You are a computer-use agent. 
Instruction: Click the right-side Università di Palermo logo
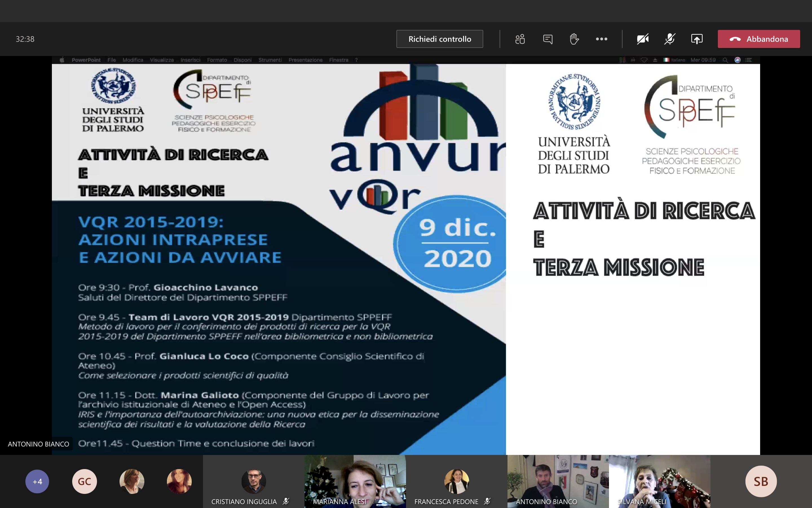[x=574, y=124]
